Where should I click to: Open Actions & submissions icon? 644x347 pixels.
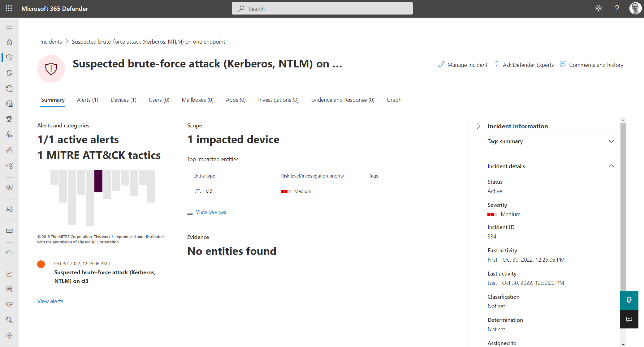[9, 88]
